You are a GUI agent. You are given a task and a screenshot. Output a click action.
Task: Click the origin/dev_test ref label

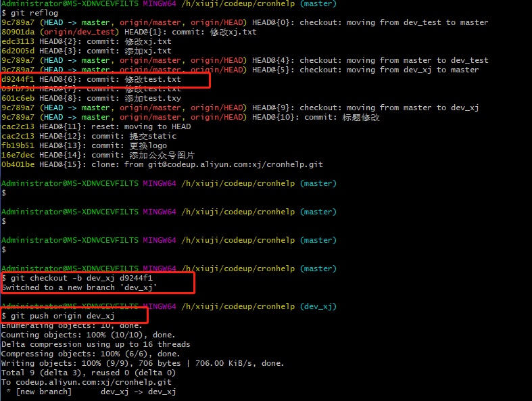click(x=79, y=32)
